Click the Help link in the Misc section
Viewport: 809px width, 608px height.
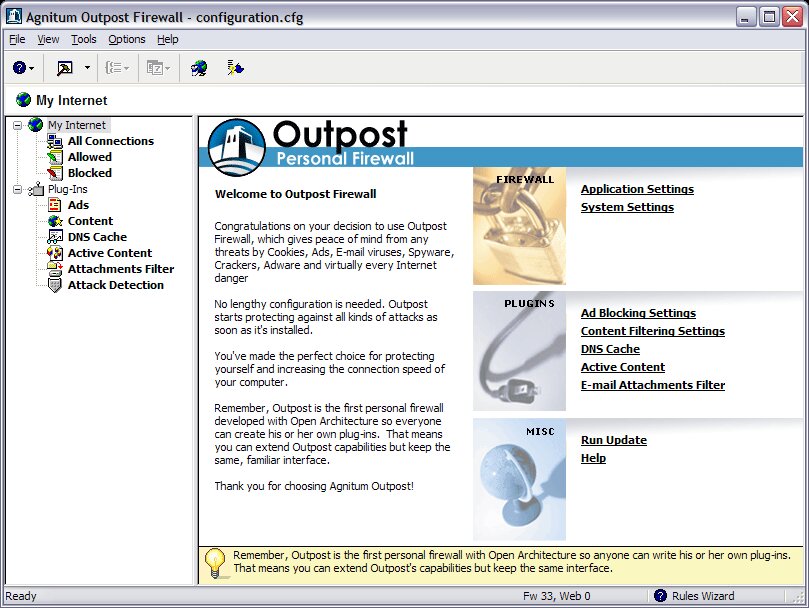pyautogui.click(x=593, y=458)
